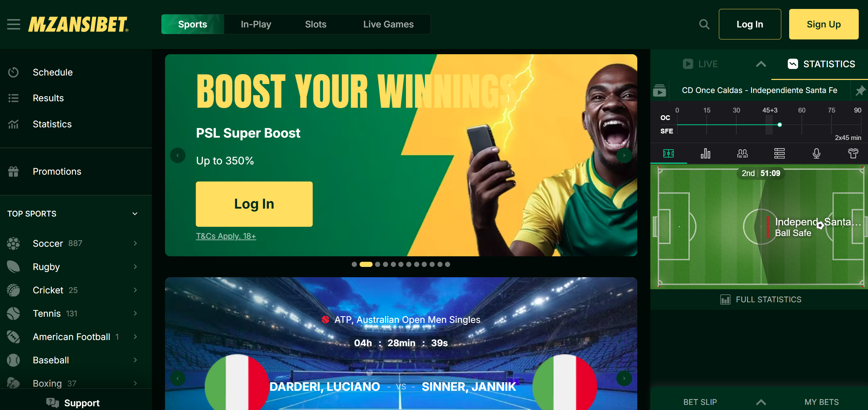Click the yellow Sign Up button
The width and height of the screenshot is (868, 410).
coord(823,24)
